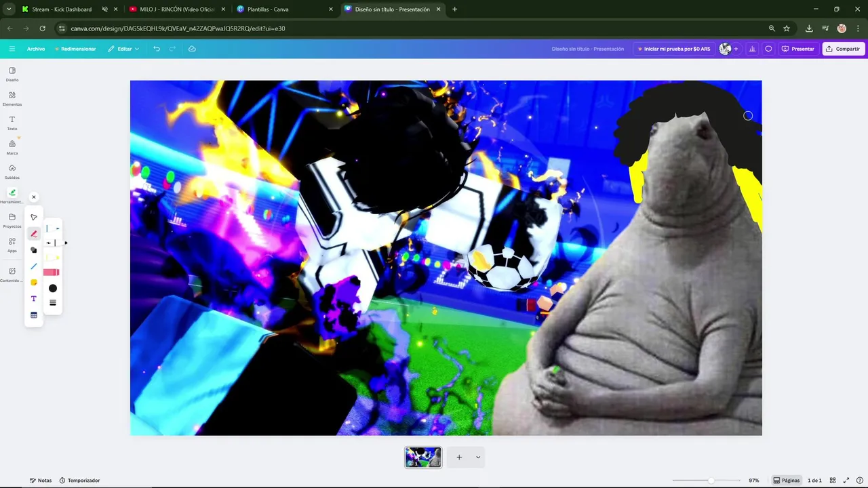This screenshot has width=868, height=488.
Task: Open the help question mark
Action: coord(860,481)
